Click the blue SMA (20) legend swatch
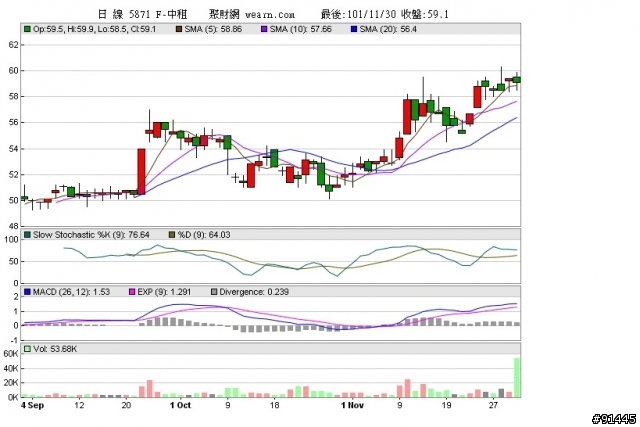 pos(354,29)
